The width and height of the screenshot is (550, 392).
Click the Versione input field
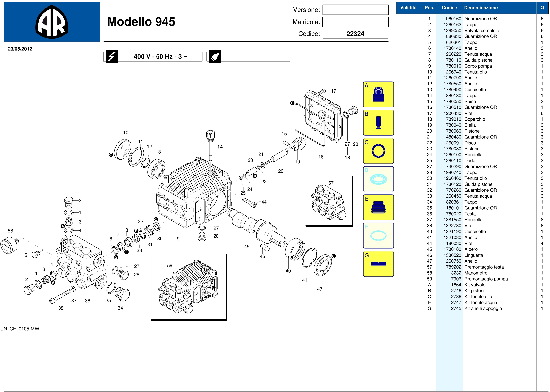pyautogui.click(x=355, y=10)
